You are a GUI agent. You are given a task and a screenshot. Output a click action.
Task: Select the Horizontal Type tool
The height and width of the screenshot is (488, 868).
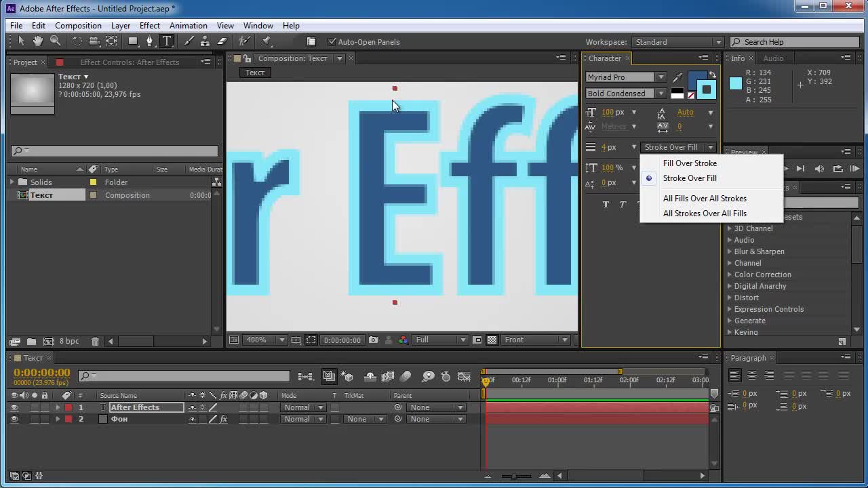point(167,41)
